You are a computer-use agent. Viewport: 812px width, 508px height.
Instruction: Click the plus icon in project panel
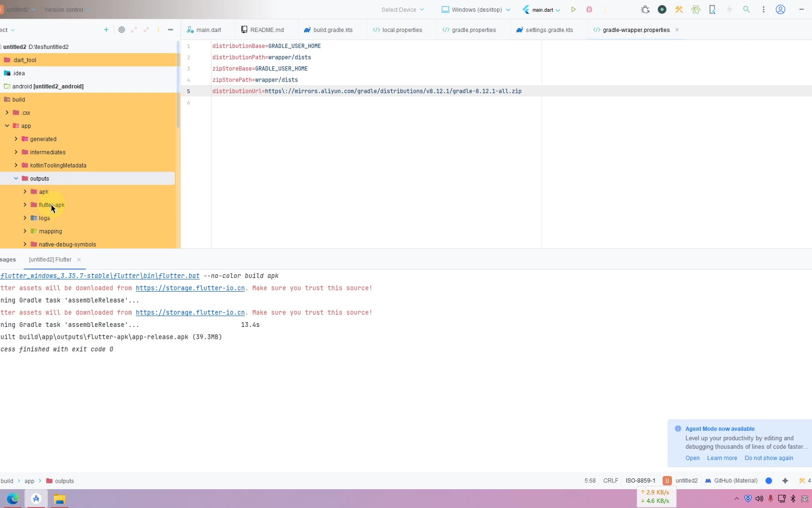pyautogui.click(x=106, y=30)
